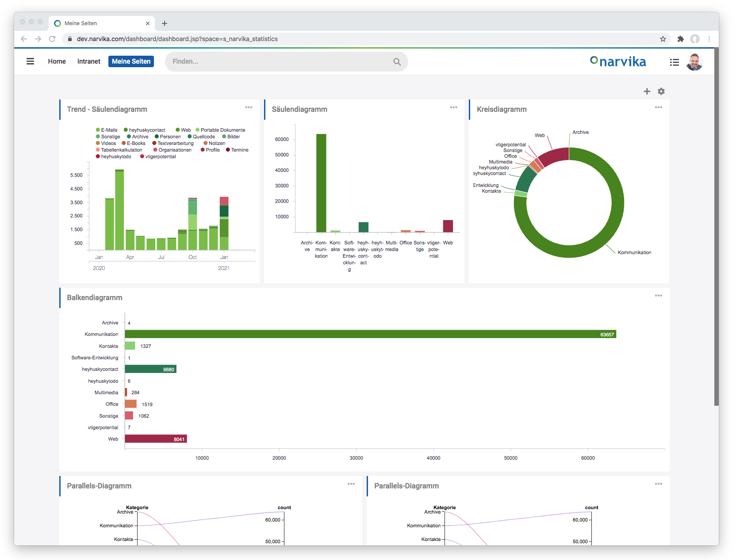
Task: Toggle Videos legend entry
Action: (x=106, y=143)
